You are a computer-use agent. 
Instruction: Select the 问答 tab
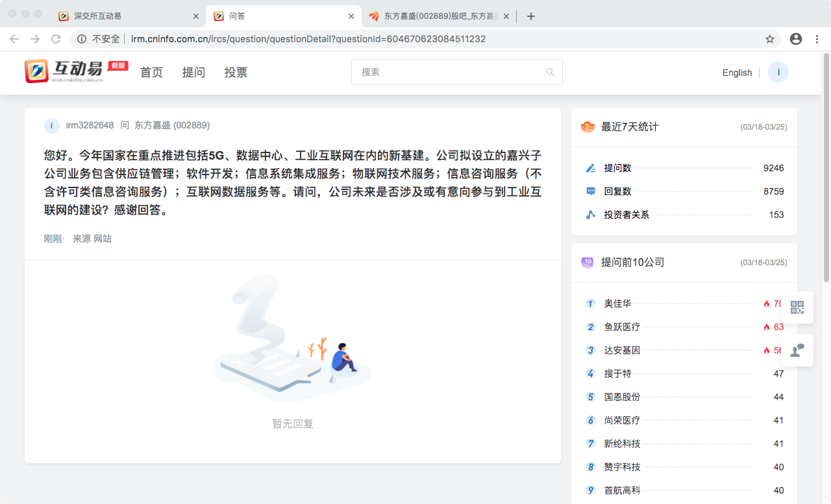click(283, 16)
